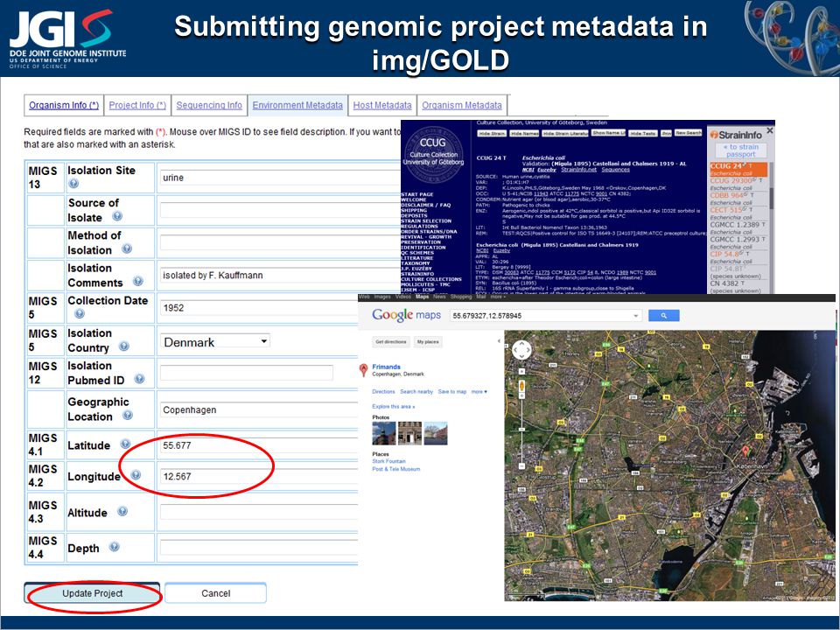
Task: Click the Geographic Location field with Copenhagen
Action: [x=260, y=409]
